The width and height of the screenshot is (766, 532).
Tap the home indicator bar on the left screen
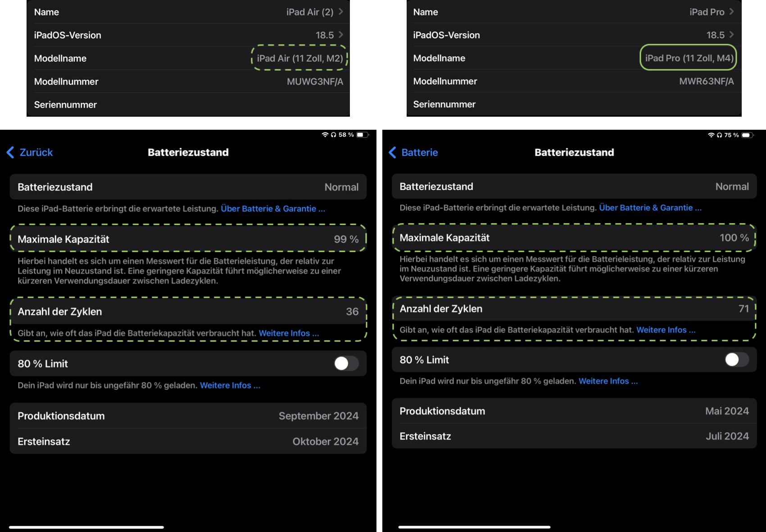(x=86, y=527)
